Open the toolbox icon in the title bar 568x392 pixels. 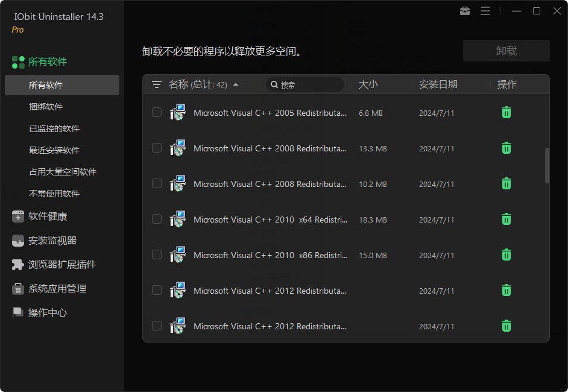[x=464, y=11]
